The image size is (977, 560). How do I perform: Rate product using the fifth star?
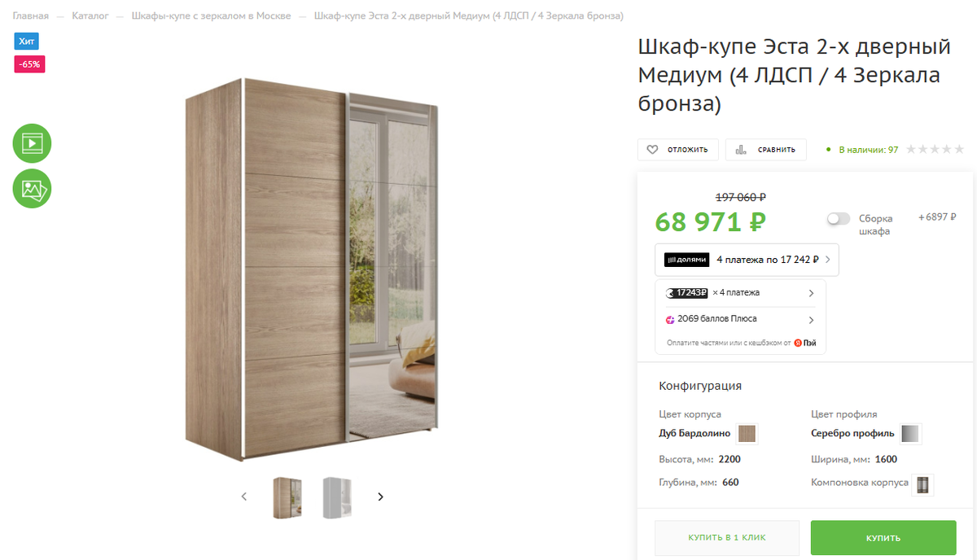click(x=959, y=150)
